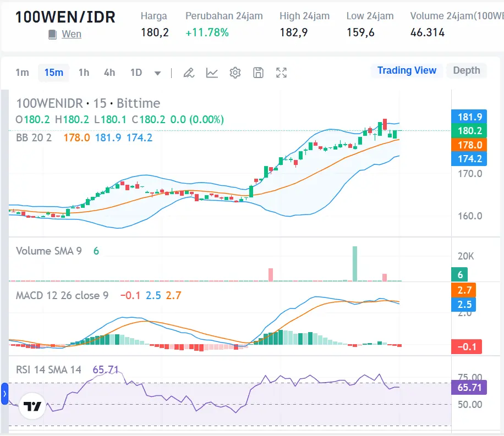The width and height of the screenshot is (504, 436).
Task: Enter fullscreen mode using expand arrows icon
Action: 281,72
